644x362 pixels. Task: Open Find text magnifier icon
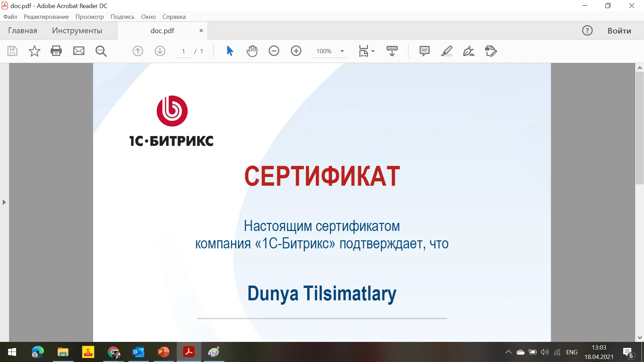(x=101, y=51)
